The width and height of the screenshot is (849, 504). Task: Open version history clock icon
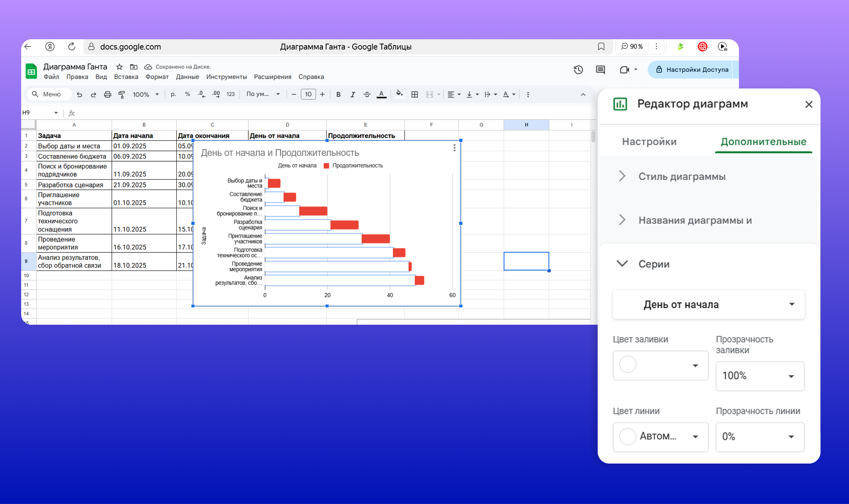(578, 70)
